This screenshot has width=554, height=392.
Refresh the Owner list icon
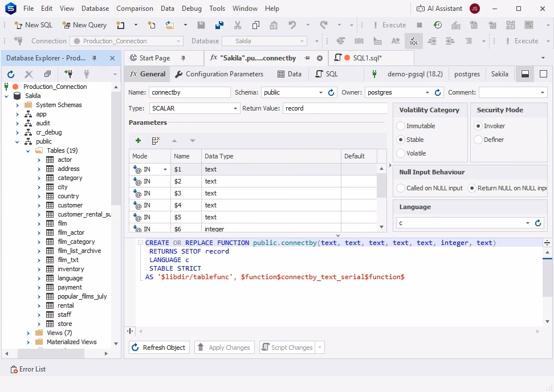pos(438,92)
